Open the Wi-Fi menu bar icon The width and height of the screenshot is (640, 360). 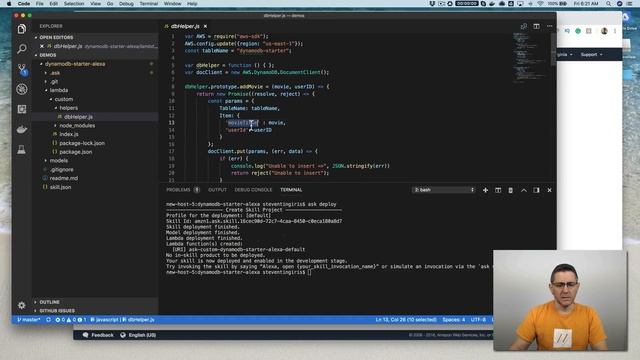point(541,4)
